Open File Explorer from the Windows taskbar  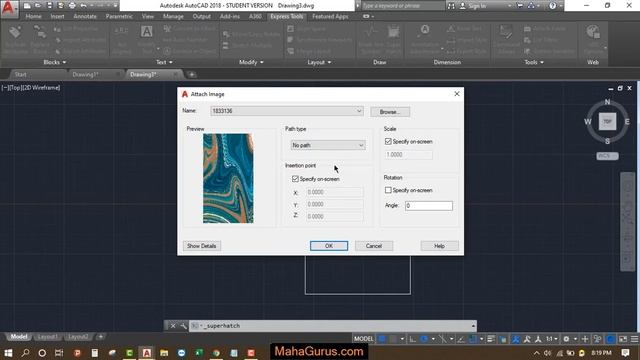point(164,353)
